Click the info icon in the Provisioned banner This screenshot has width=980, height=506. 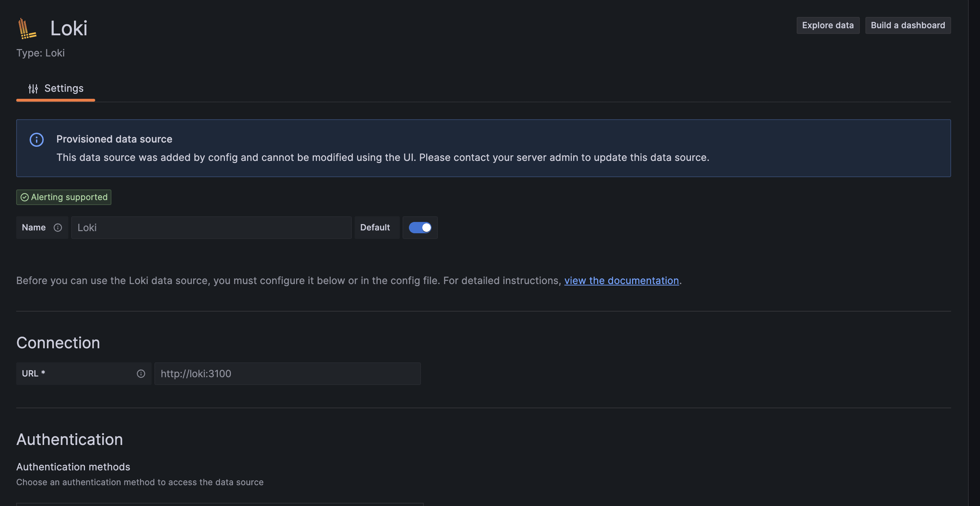(x=37, y=140)
